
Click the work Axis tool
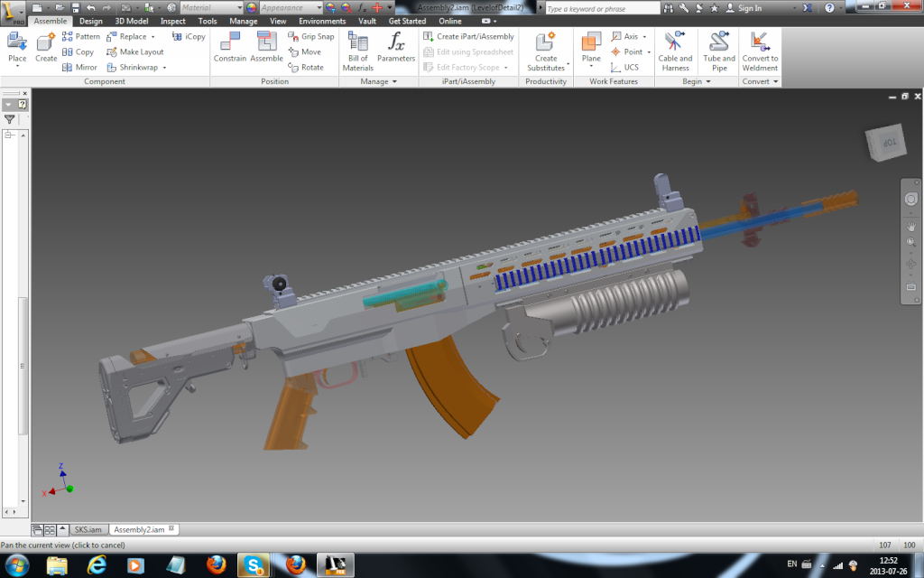(624, 36)
